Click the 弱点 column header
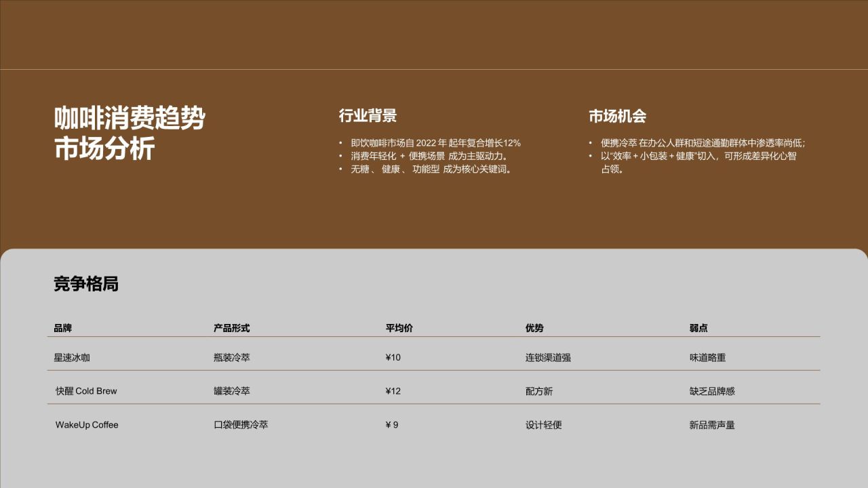868x488 pixels. click(x=699, y=328)
